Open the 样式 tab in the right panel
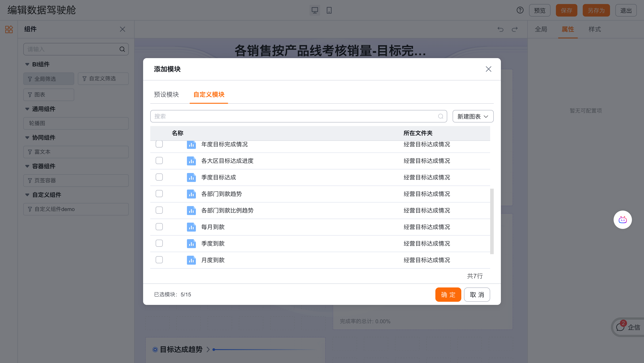644x363 pixels. pyautogui.click(x=595, y=29)
